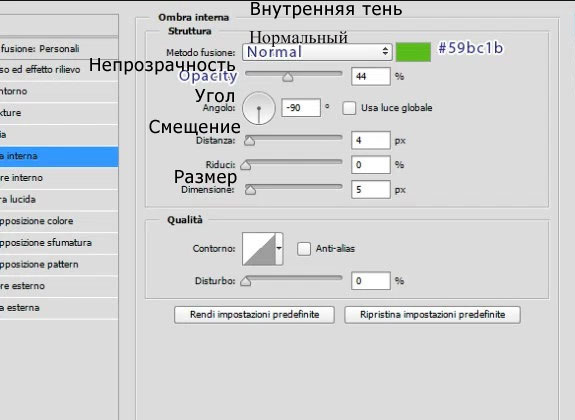Viewport: 575px width, 420px height.
Task: Select the Texture sub-entry in styles list
Action: 59,113
